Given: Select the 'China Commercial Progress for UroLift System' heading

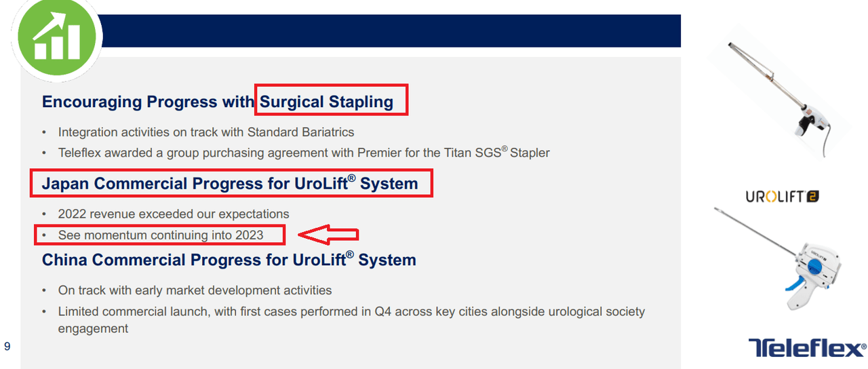Looking at the screenshot, I should (x=229, y=260).
